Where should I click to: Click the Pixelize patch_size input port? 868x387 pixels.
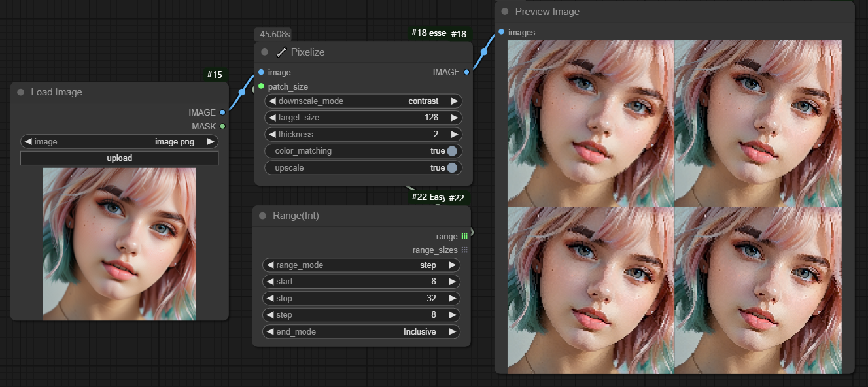(262, 86)
